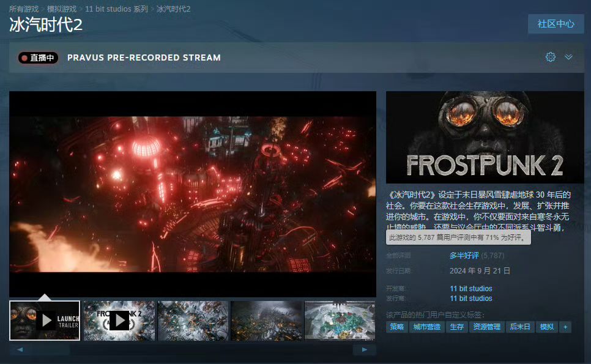Select the 资源管理 tag
This screenshot has height=364, width=591.
pyautogui.click(x=486, y=327)
